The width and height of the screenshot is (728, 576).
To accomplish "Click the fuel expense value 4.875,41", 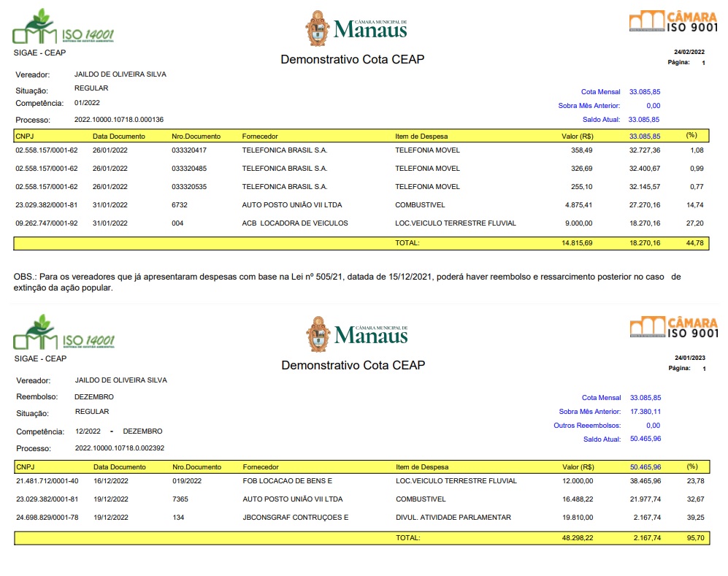I will click(x=578, y=205).
